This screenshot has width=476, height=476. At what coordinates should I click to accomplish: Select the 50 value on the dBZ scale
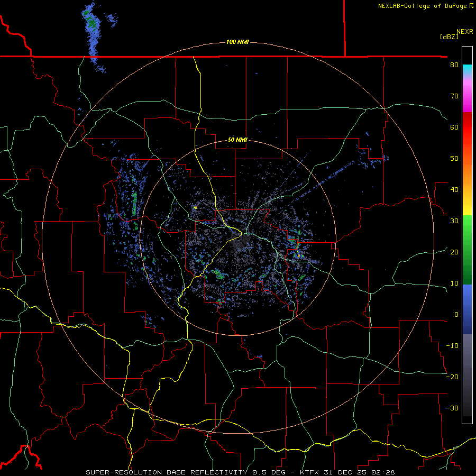[x=454, y=159]
